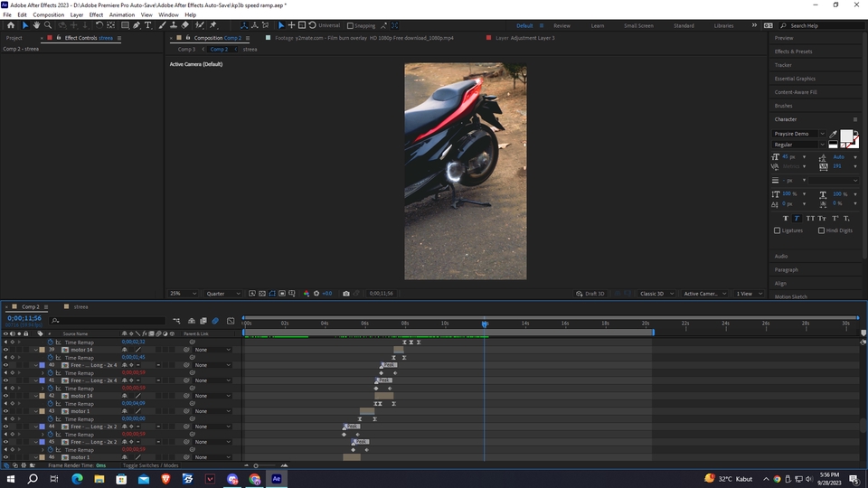Viewport: 868px width, 488px height.
Task: Click the timeline current time display
Action: [x=24, y=318]
